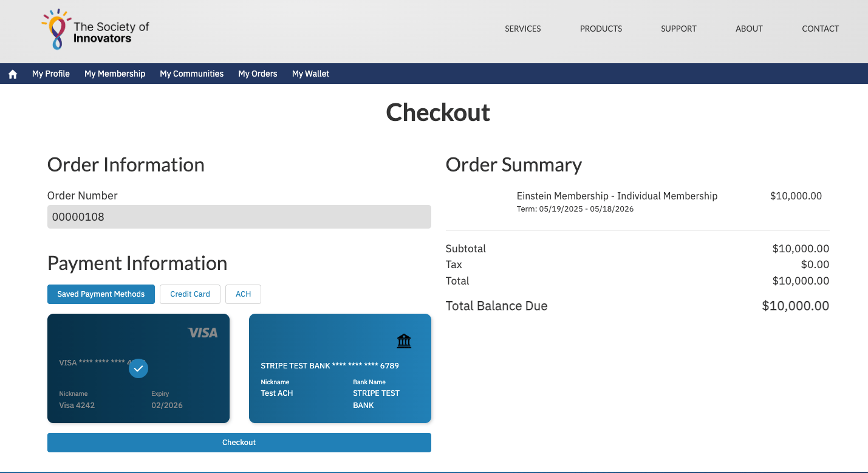868x473 pixels.
Task: Click the Checkout page heading
Action: click(x=438, y=112)
